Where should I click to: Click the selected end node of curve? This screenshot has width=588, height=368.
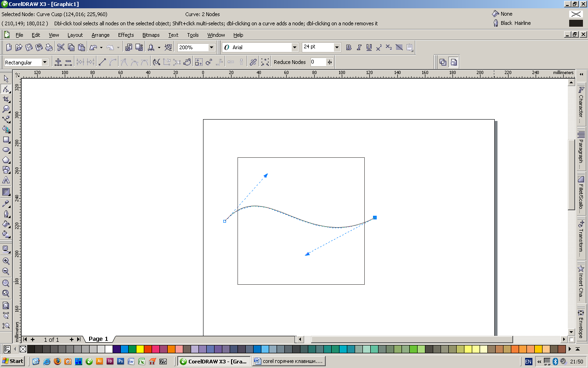pyautogui.click(x=375, y=218)
